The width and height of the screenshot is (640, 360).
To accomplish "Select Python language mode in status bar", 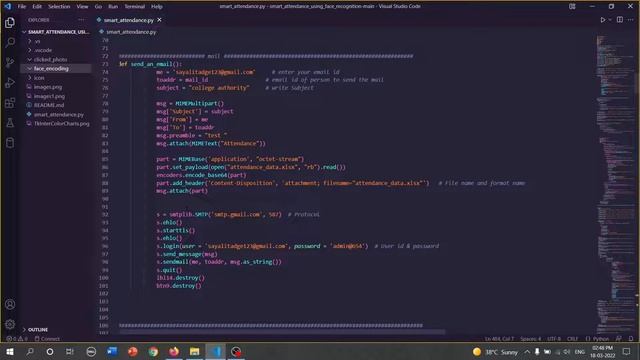I will click(597, 339).
